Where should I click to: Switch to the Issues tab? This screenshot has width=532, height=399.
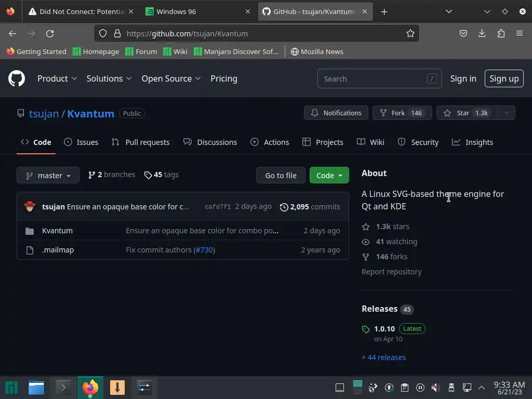81,142
